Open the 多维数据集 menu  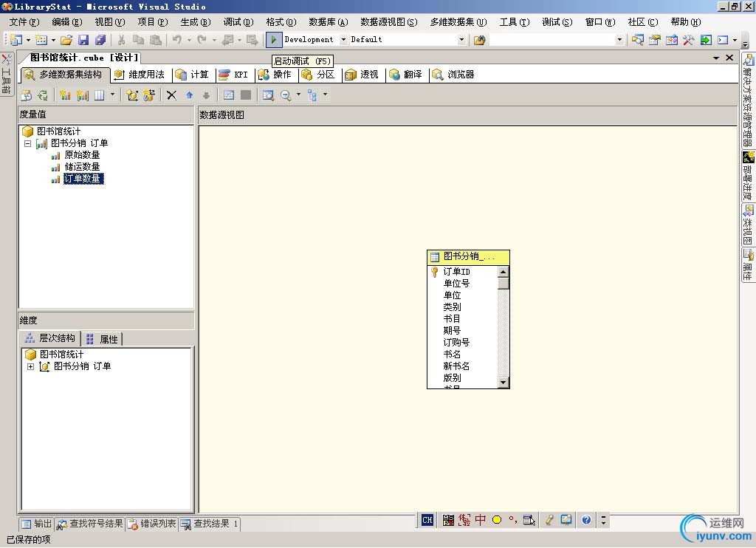tap(458, 22)
